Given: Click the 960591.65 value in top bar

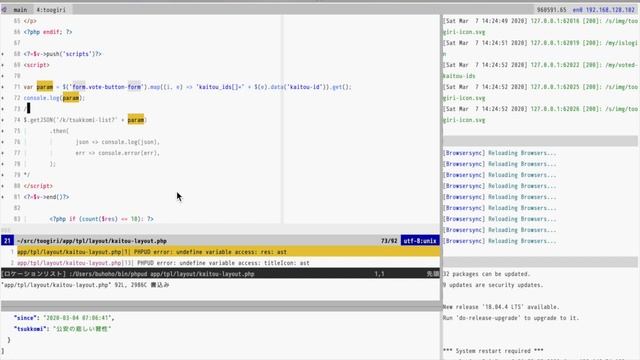Looking at the screenshot, I should (551, 10).
